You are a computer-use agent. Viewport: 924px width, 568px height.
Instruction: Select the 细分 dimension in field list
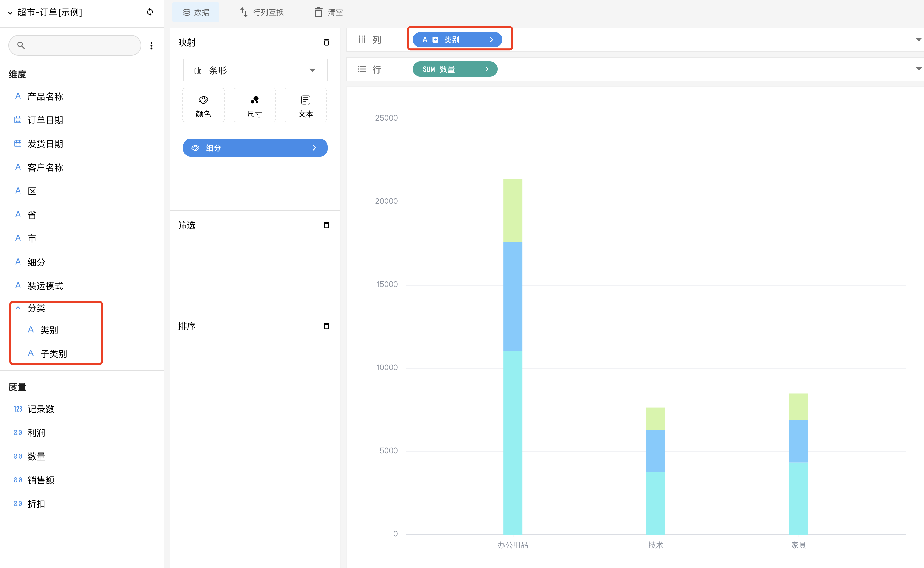click(x=36, y=262)
